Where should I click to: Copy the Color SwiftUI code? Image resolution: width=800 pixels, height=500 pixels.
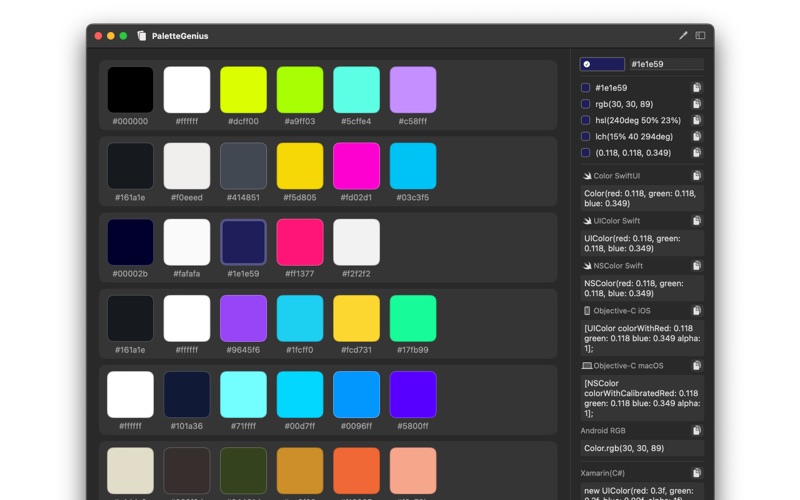tap(696, 176)
